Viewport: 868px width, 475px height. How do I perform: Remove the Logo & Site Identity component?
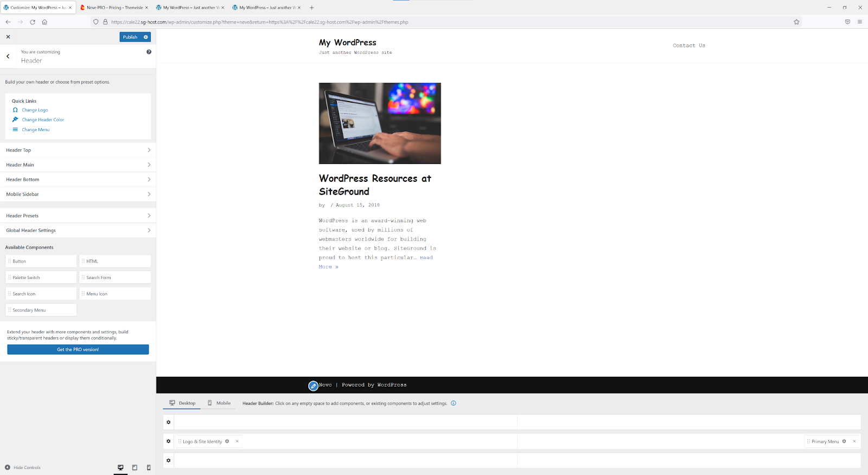point(237,441)
